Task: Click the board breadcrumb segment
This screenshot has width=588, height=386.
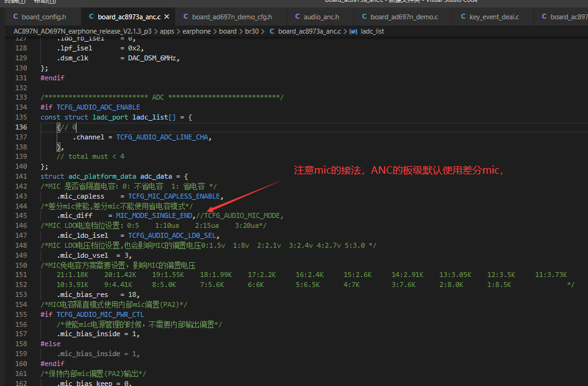Action: (228, 31)
